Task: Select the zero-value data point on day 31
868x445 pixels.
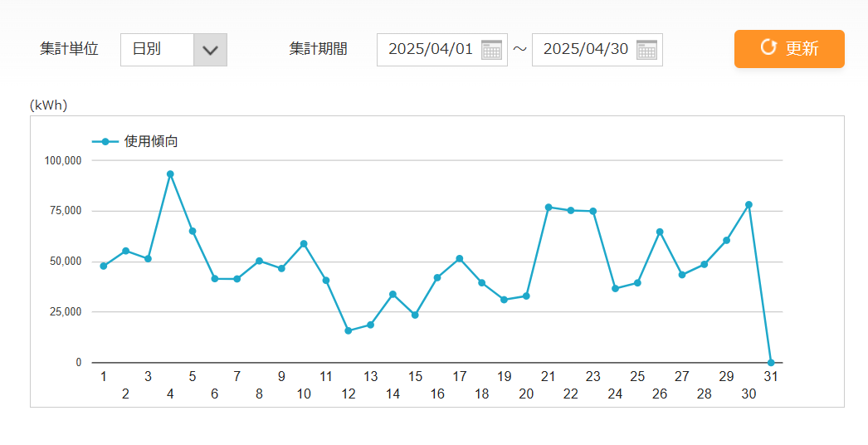Action: (x=771, y=363)
